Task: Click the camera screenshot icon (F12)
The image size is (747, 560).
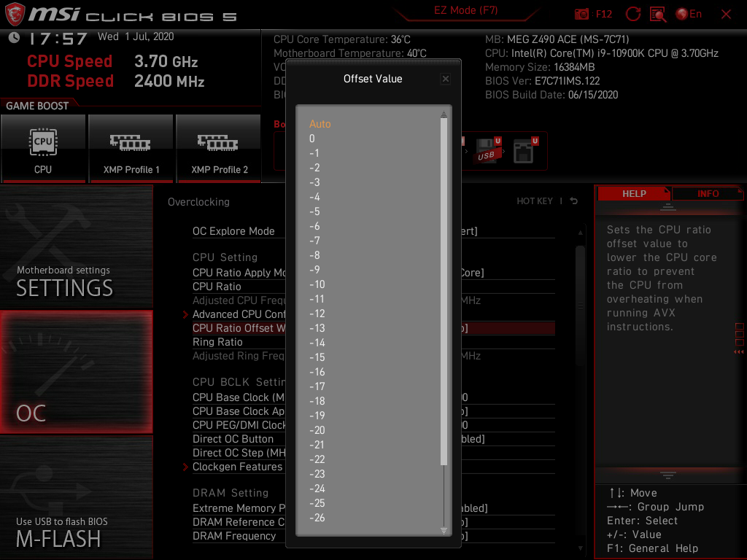Action: point(581,13)
